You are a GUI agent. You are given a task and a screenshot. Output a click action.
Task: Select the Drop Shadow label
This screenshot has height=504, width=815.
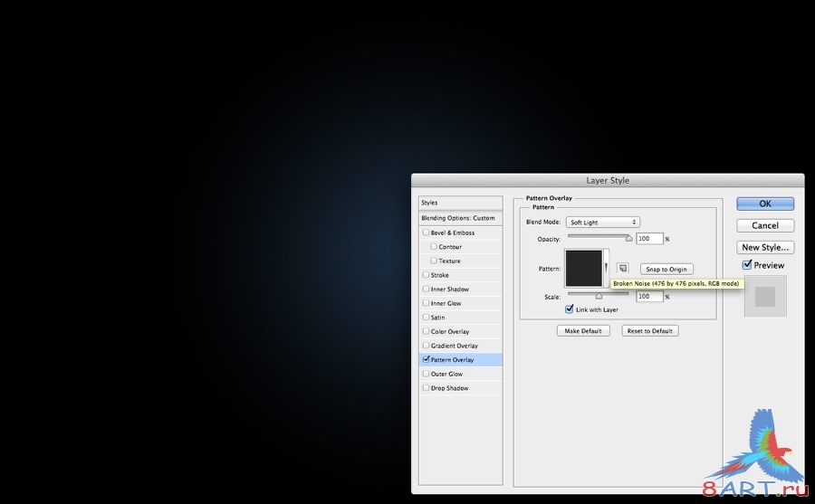(449, 388)
